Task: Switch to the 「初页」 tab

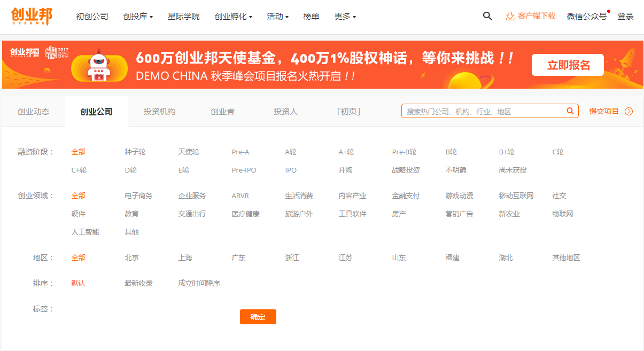Action: [349, 112]
